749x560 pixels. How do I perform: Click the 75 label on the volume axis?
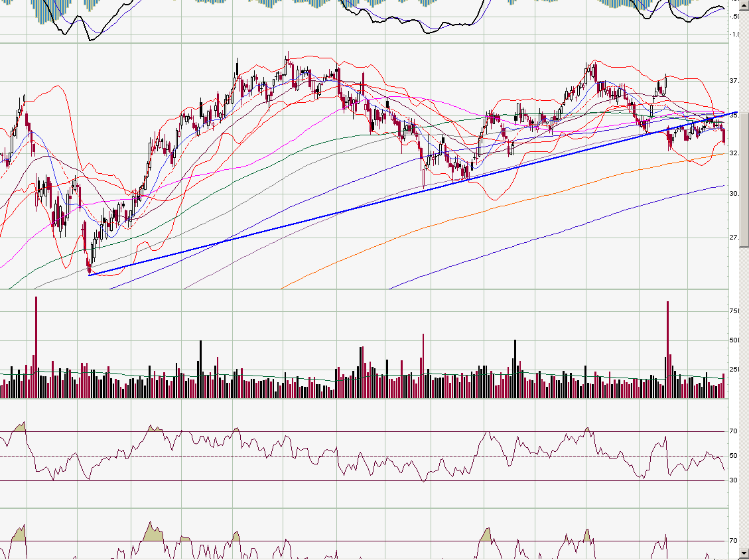coord(734,311)
